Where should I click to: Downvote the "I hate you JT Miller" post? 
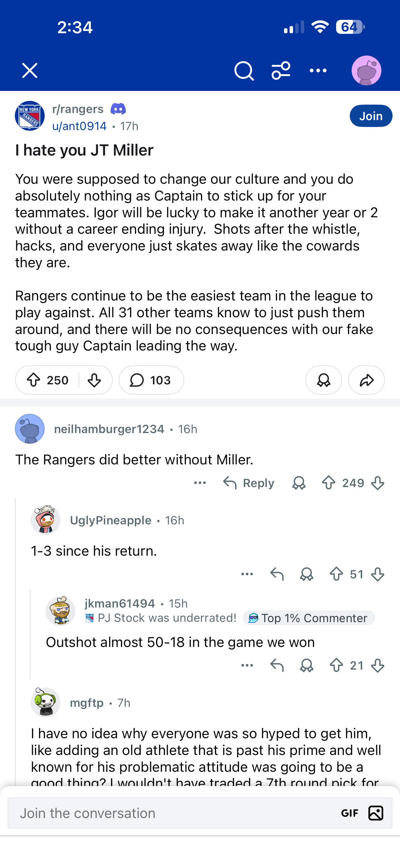94,380
